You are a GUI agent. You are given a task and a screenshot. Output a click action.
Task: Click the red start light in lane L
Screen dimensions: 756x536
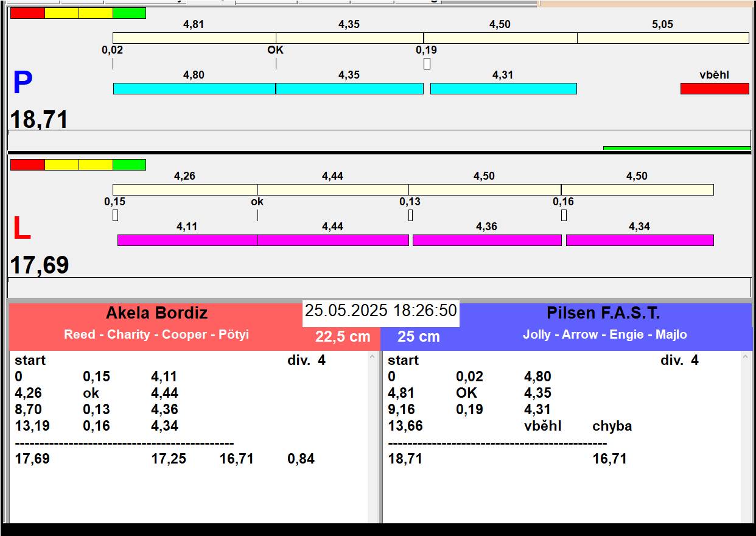(28, 164)
